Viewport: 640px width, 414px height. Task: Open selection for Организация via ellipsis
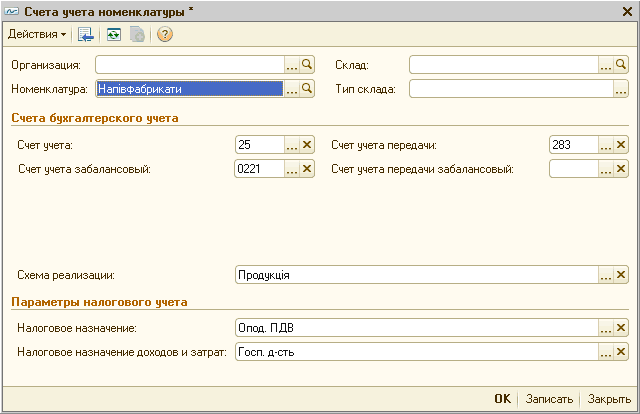[291, 65]
